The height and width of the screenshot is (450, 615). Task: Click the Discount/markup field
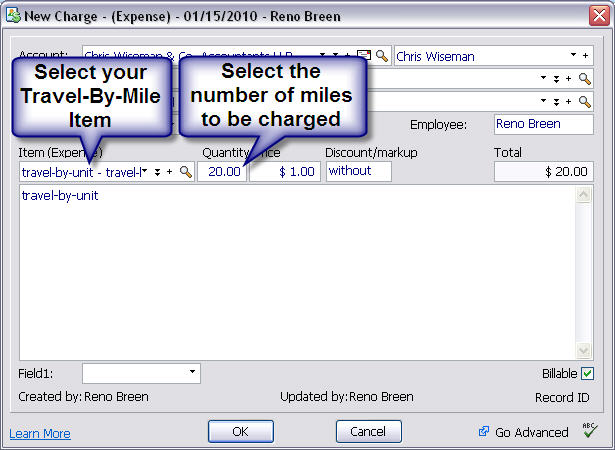[x=358, y=171]
